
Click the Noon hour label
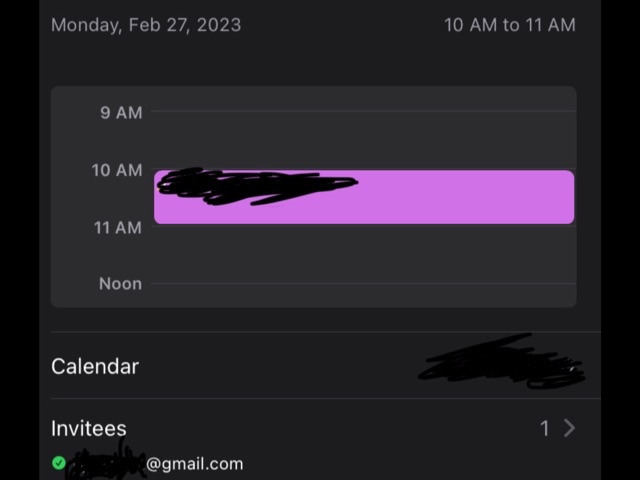pos(120,284)
